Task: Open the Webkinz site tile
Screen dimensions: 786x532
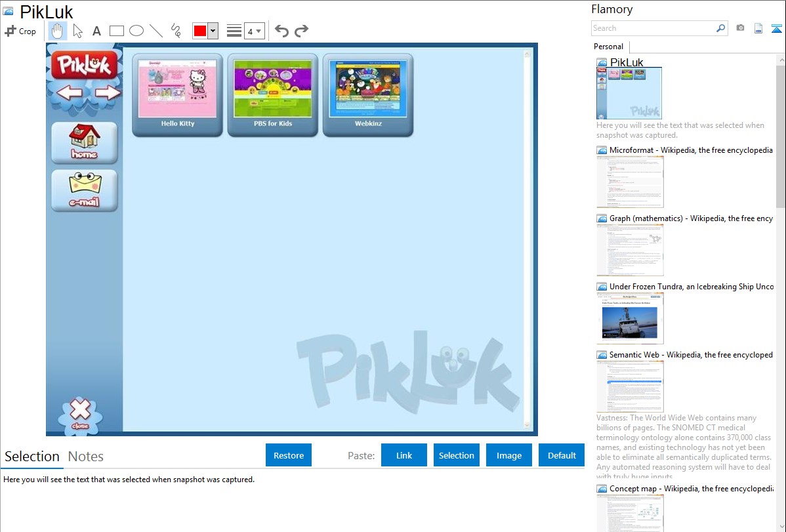Action: 368,94
